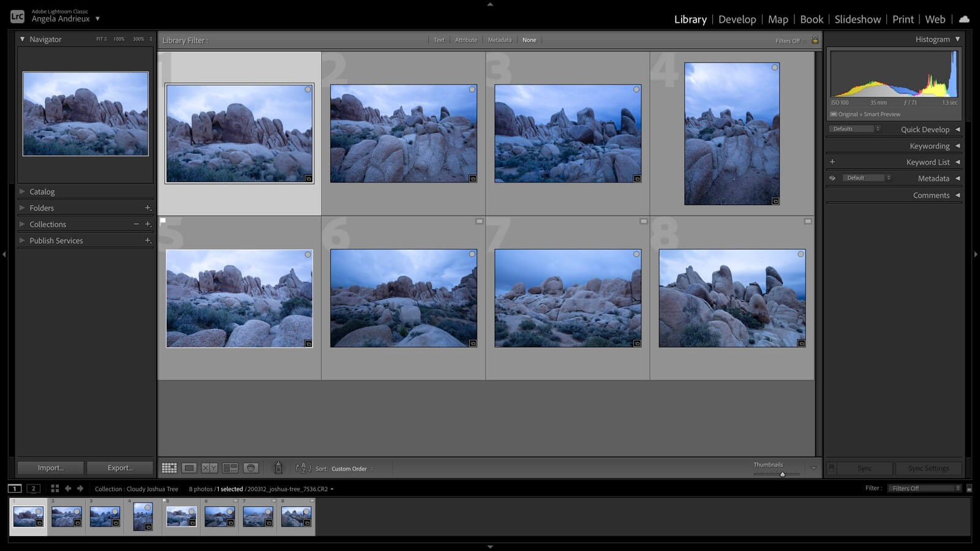Switch to Grid view icon
The image size is (980, 551).
169,468
